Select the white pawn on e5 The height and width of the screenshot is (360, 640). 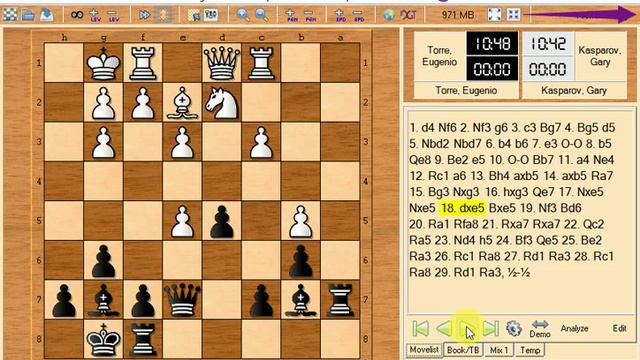tap(182, 221)
